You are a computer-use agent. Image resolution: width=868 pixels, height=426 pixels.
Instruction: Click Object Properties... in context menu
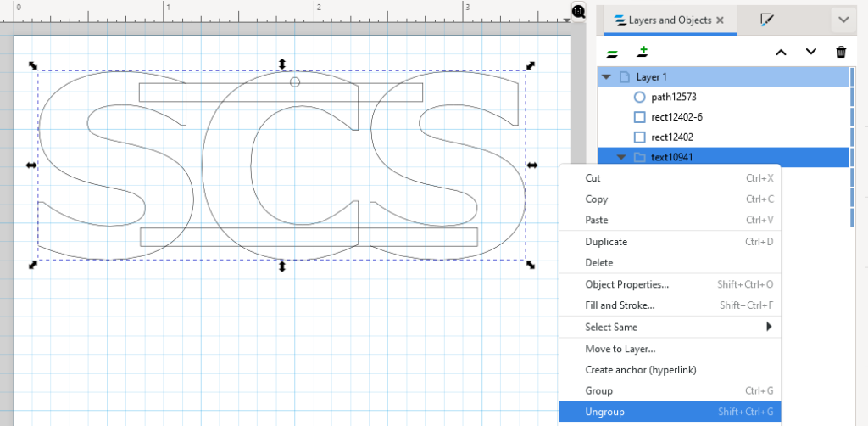(626, 284)
